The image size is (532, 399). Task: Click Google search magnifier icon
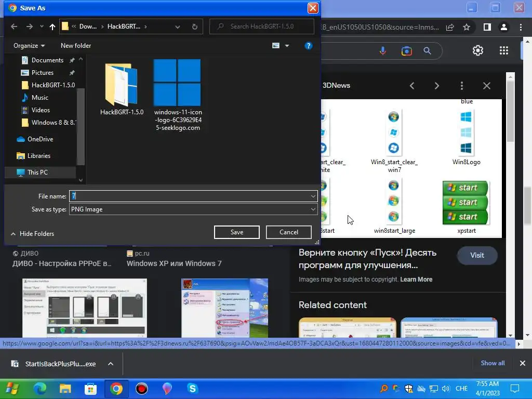(427, 51)
